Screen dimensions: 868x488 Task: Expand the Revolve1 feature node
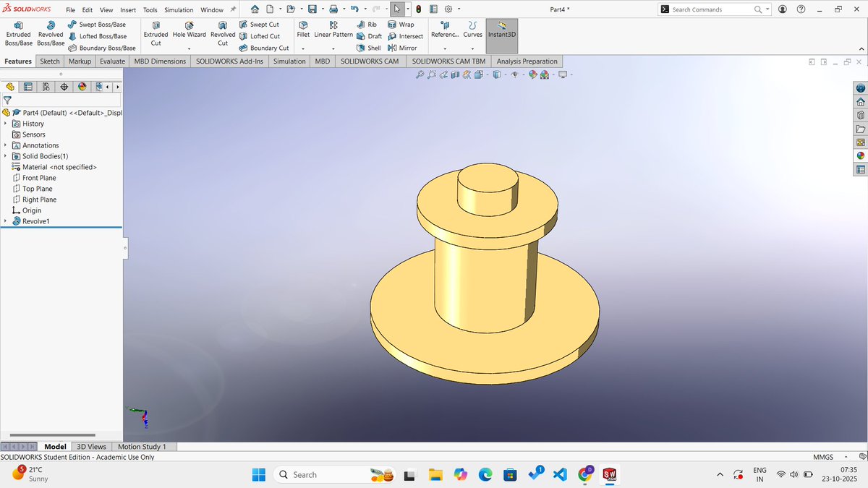pyautogui.click(x=5, y=221)
